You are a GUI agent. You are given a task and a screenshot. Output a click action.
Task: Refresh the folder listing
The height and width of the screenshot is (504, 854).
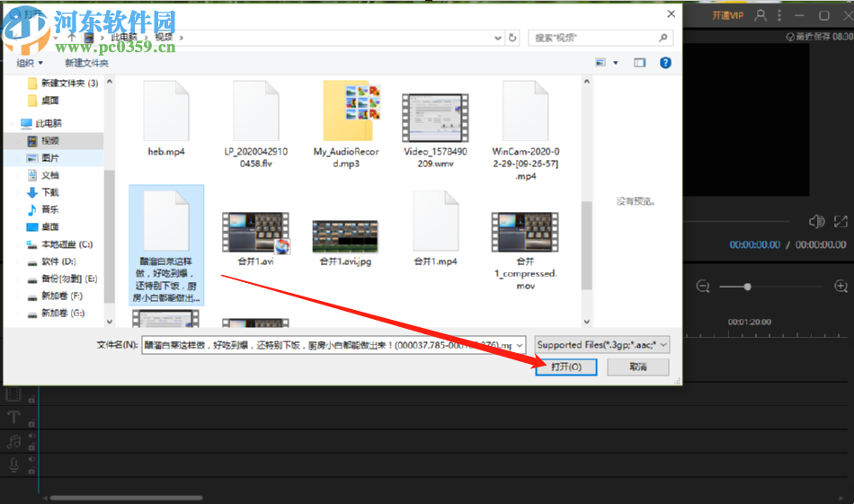pyautogui.click(x=512, y=38)
